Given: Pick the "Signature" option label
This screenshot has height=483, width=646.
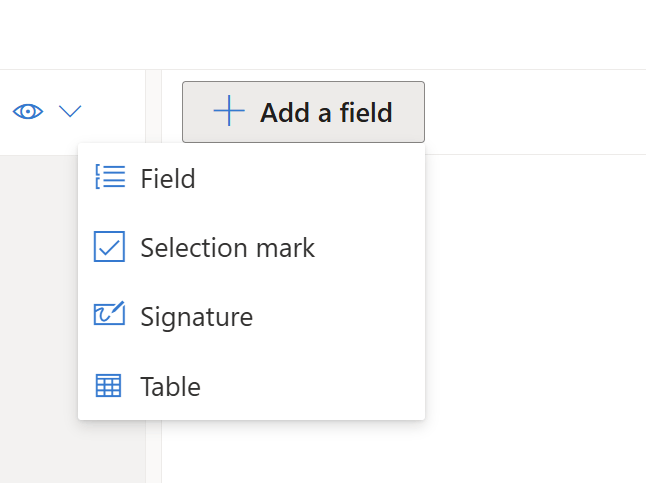Looking at the screenshot, I should coord(196,317).
